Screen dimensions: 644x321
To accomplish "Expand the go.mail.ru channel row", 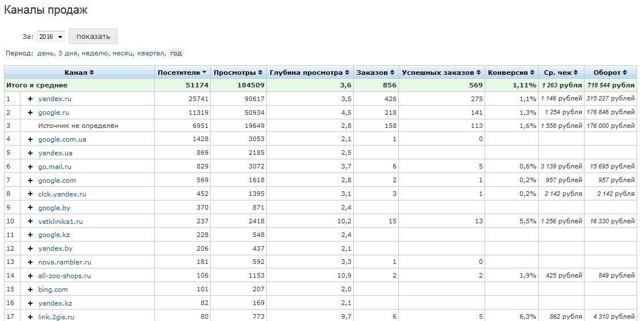I will coord(30,167).
